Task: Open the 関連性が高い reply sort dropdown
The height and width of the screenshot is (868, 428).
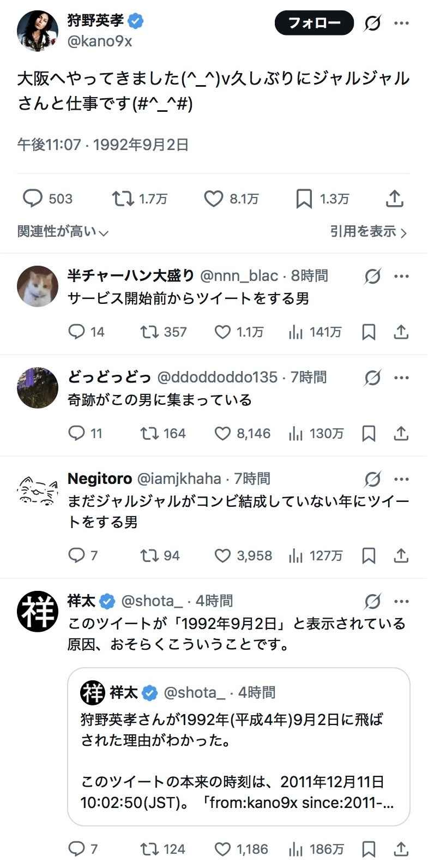Action: click(63, 232)
